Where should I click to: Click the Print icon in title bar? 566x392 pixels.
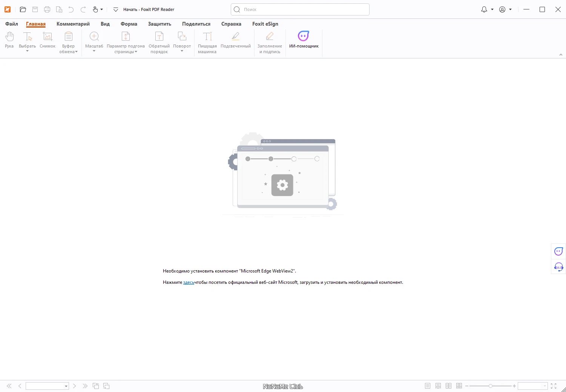47,9
